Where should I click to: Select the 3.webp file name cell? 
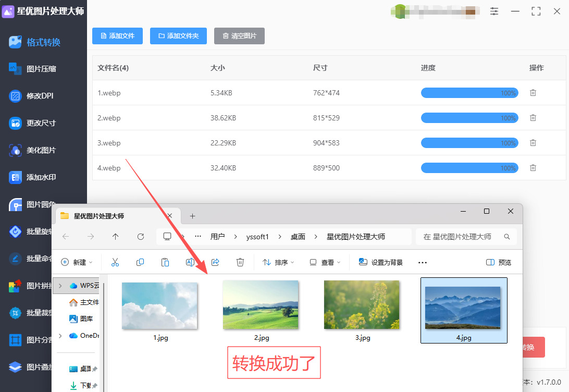109,143
